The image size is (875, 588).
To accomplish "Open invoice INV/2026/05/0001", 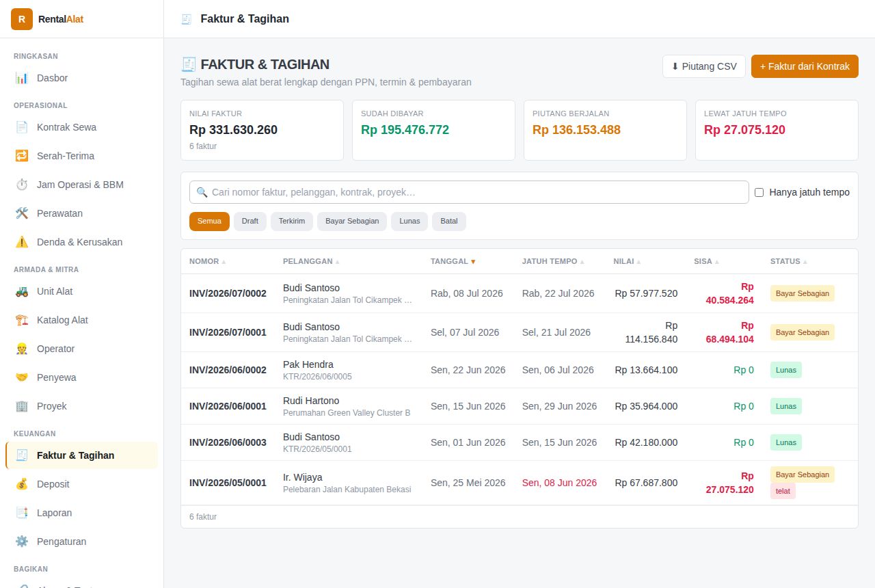I will (x=228, y=483).
